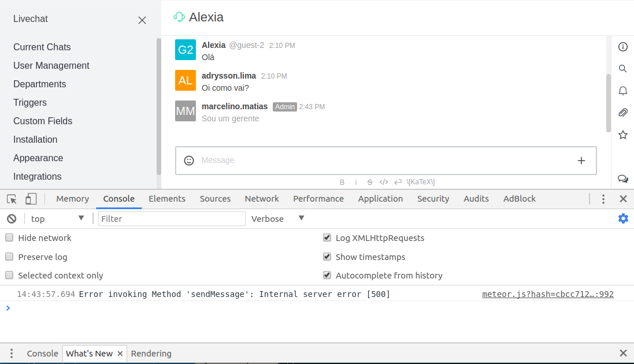Clear the console with ban icon

[12, 219]
